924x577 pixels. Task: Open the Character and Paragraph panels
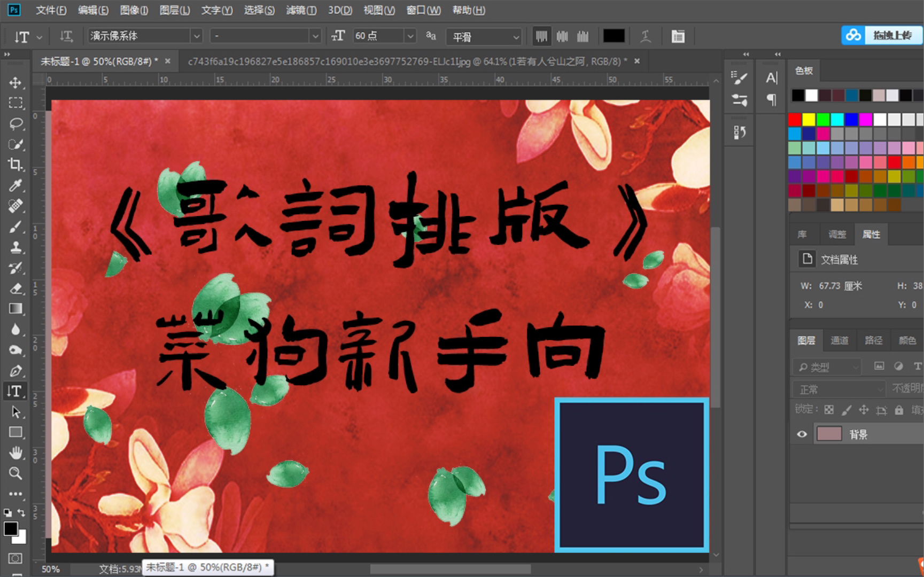(678, 36)
